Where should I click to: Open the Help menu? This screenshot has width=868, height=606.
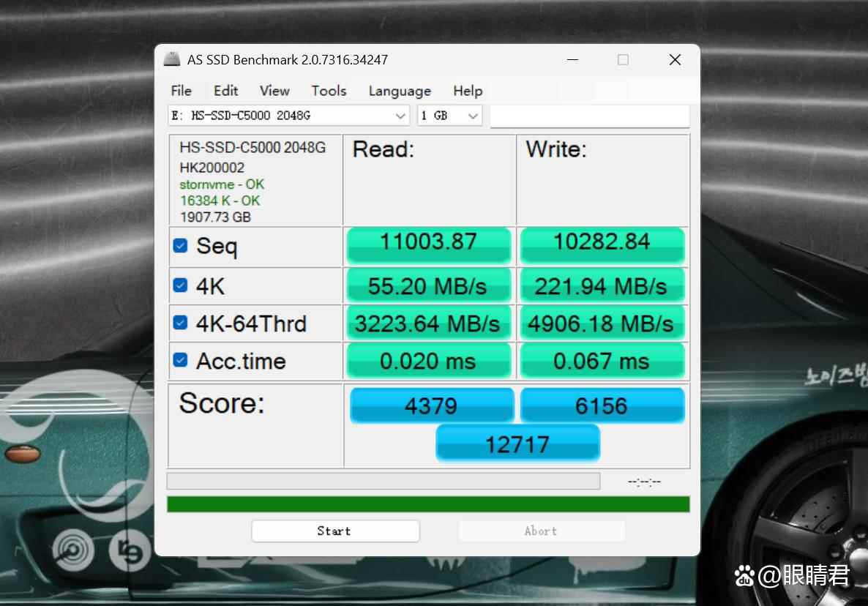[x=468, y=91]
